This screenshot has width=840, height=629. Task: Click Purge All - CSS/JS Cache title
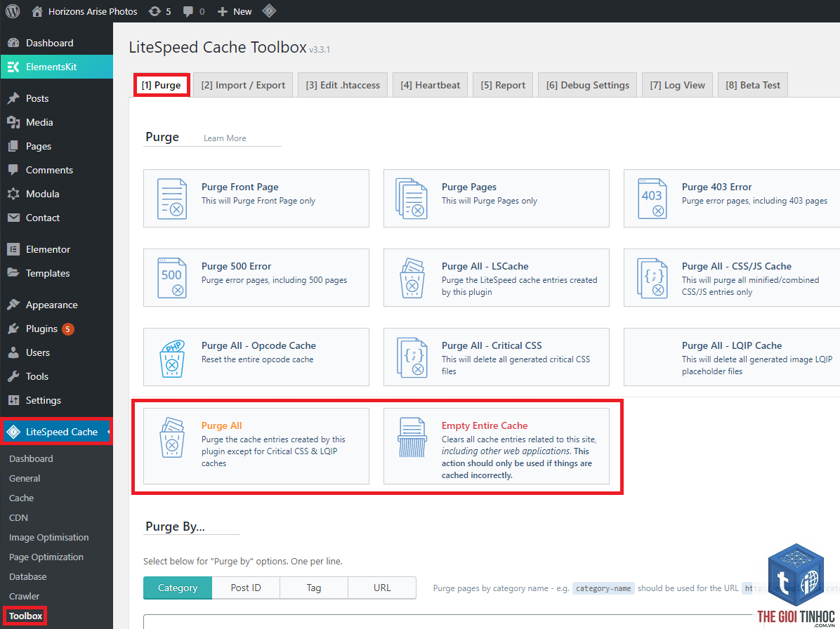(737, 266)
